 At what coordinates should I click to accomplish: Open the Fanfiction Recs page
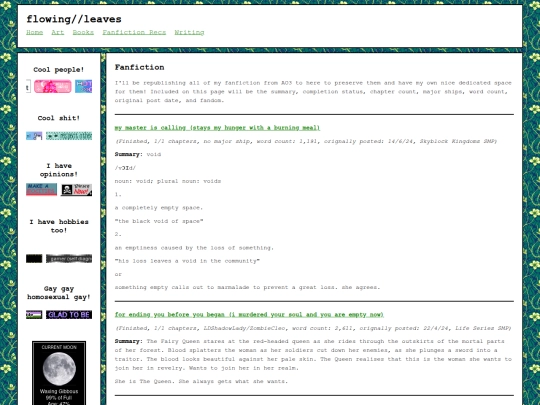point(134,32)
